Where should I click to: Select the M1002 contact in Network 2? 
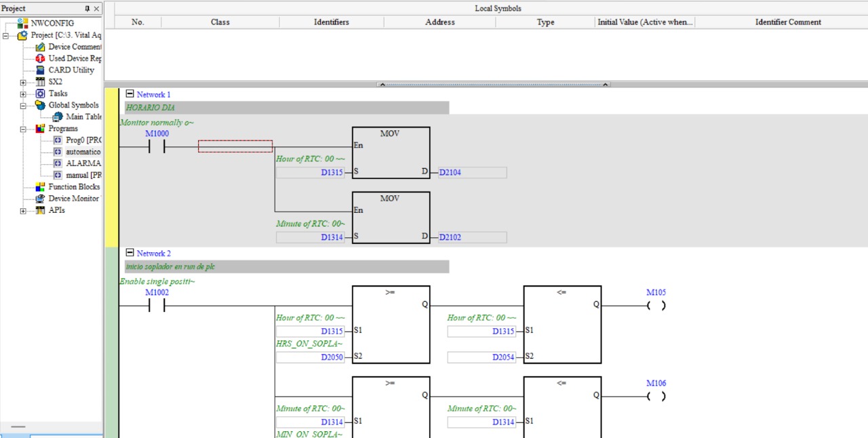[x=157, y=305]
